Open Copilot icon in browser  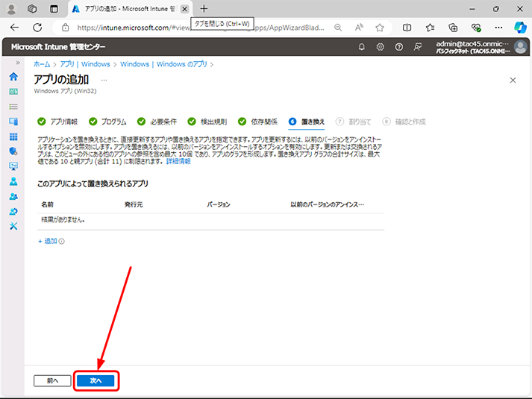[x=520, y=28]
